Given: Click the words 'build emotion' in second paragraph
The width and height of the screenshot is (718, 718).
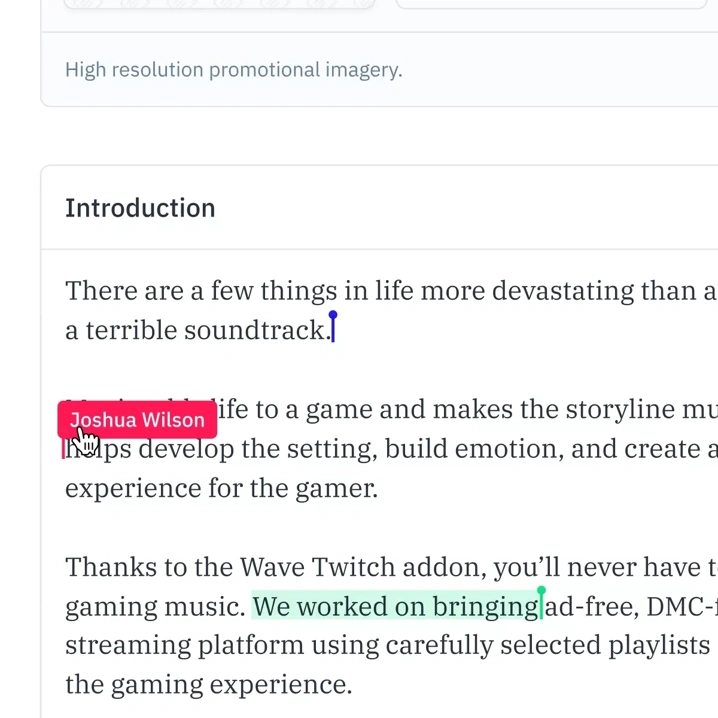Looking at the screenshot, I should [x=474, y=449].
